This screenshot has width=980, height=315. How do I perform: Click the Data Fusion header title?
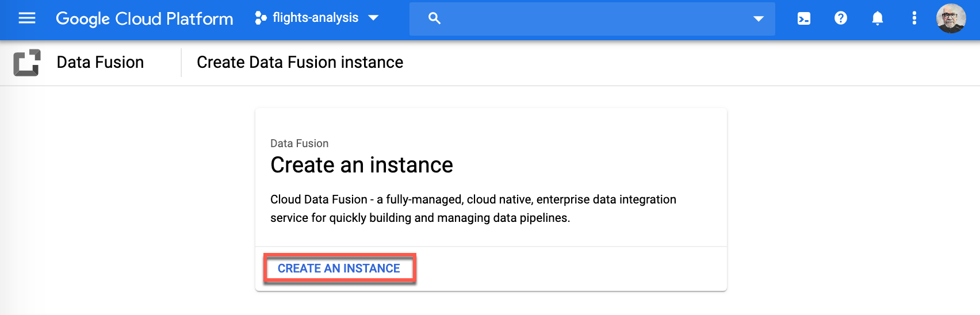click(100, 62)
